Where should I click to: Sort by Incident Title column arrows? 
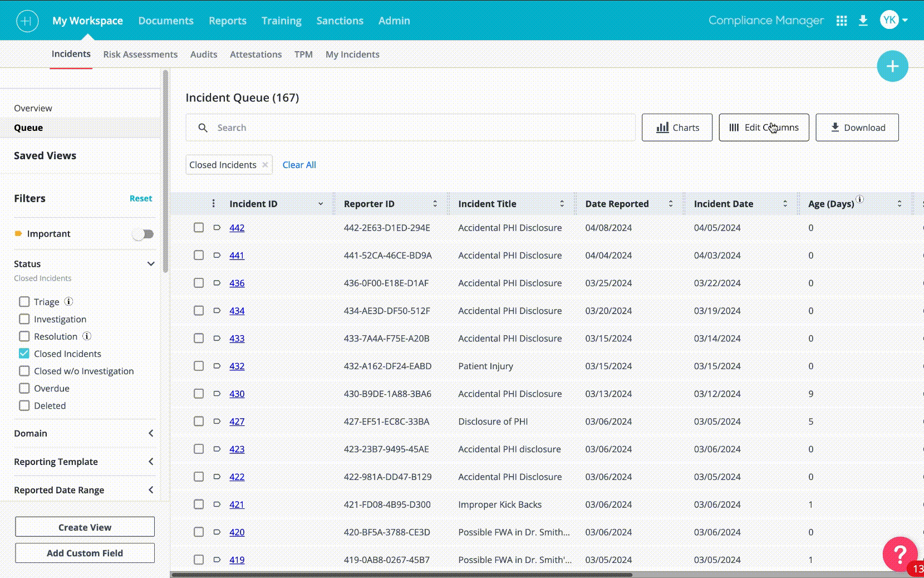[562, 204]
